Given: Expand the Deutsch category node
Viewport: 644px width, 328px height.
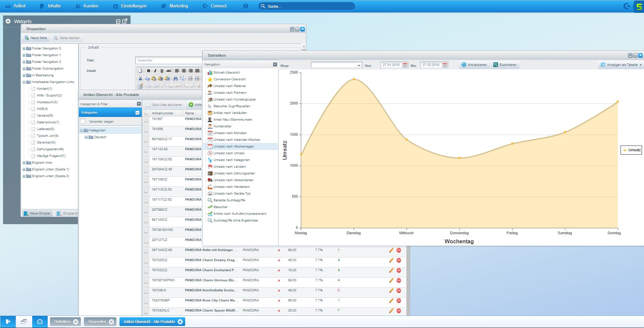Looking at the screenshot, I should 86,137.
